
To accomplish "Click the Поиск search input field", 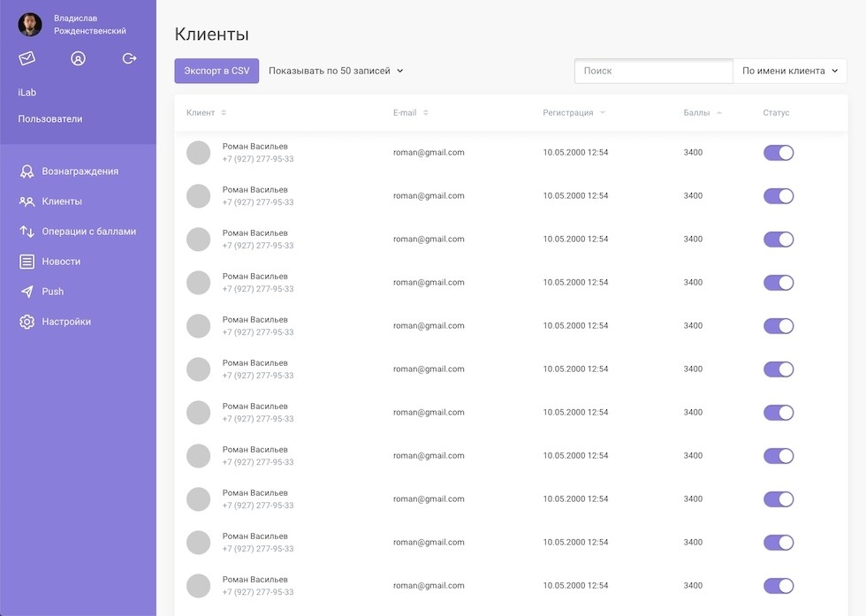I will tap(653, 71).
